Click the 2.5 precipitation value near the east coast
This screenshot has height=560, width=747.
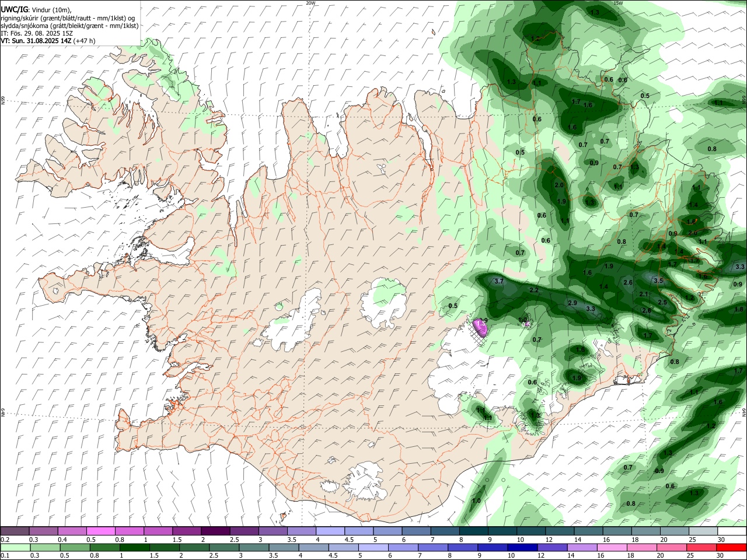(x=662, y=302)
